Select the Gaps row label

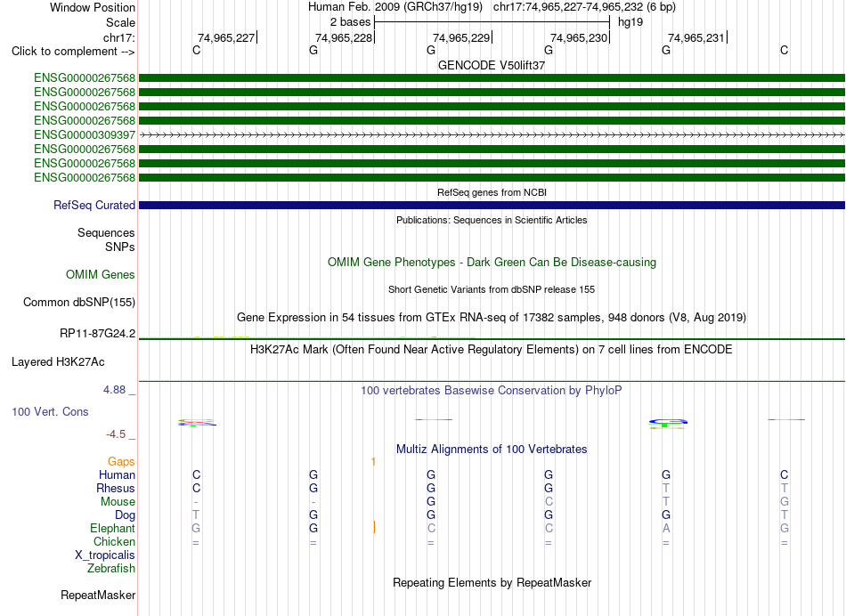click(121, 461)
